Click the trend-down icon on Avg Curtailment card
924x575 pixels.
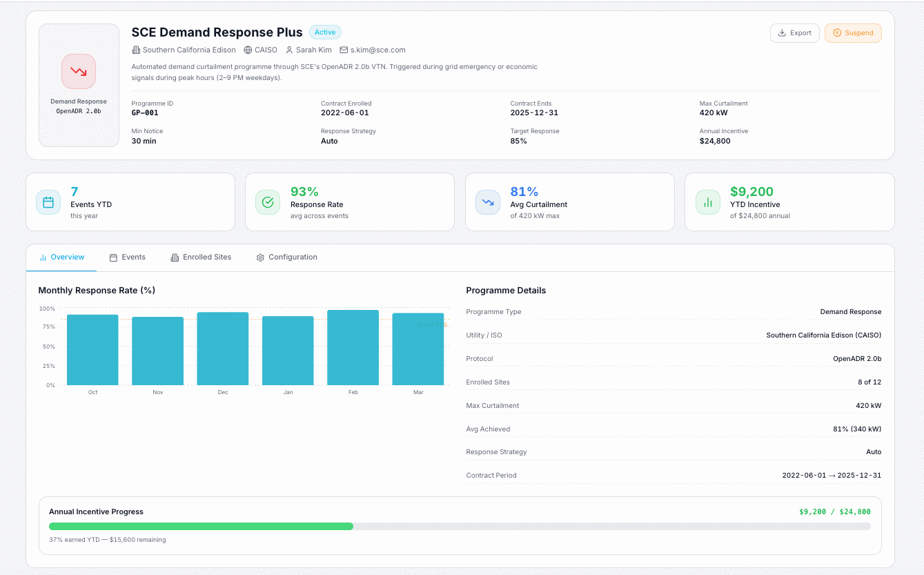click(488, 202)
